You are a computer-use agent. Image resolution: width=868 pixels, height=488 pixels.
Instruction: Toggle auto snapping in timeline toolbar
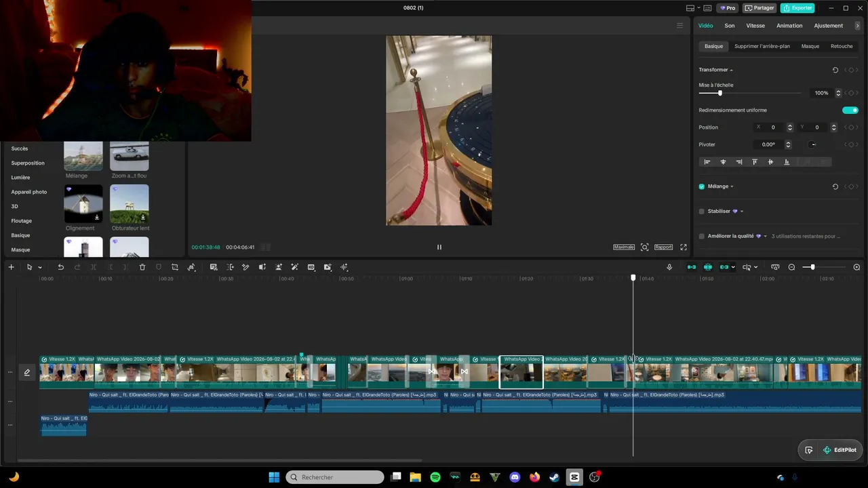708,267
